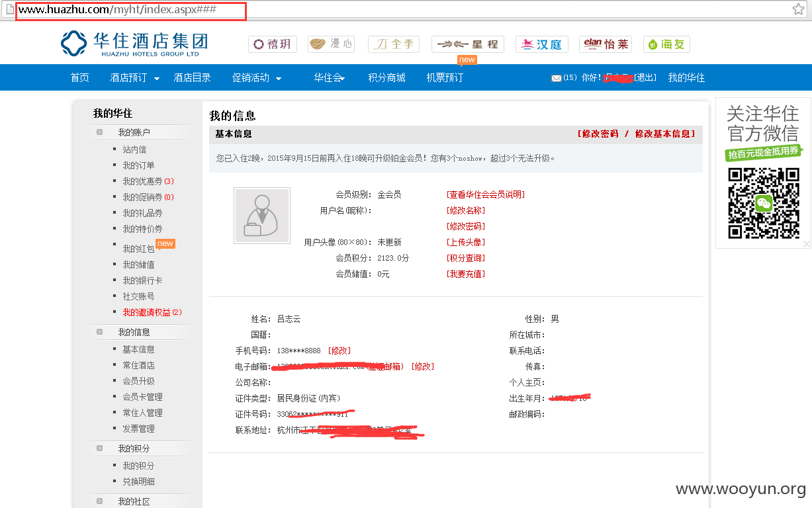
Task: Click 修改密码 in the 基本信息 header
Action: coord(598,134)
